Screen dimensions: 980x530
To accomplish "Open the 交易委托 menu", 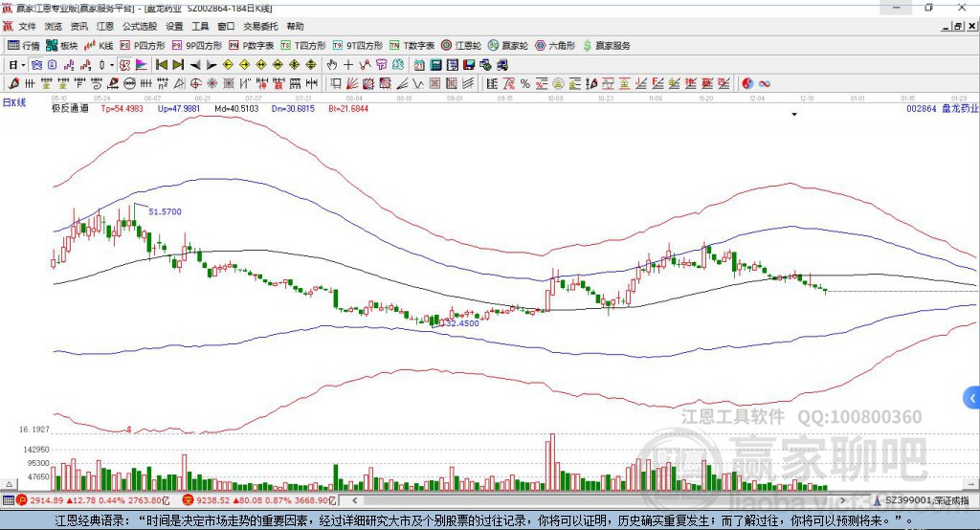I will 260,26.
